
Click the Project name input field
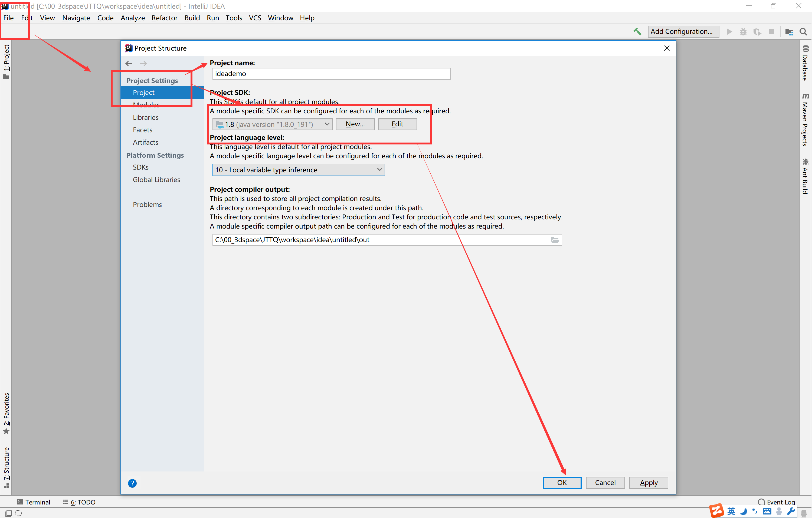331,74
